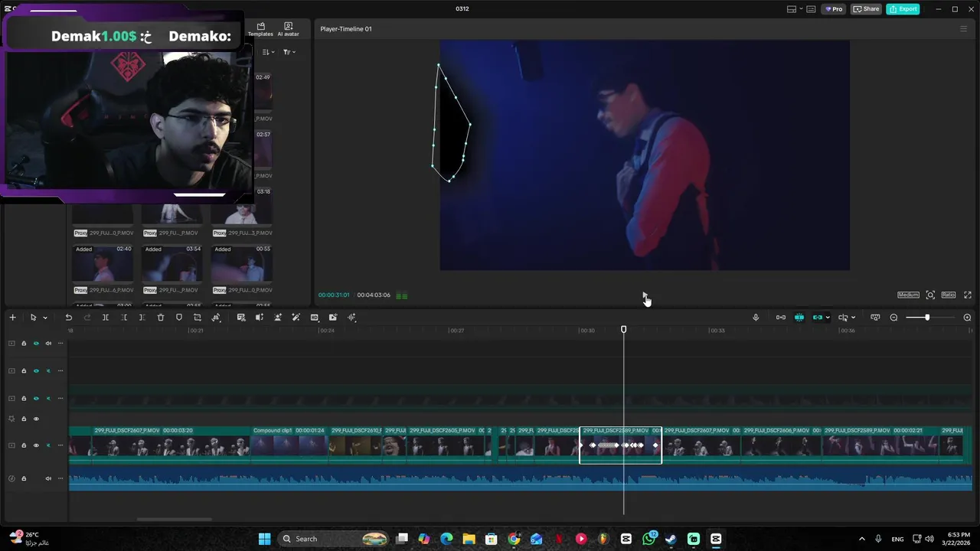
Task: Open the Medium playback quality menu
Action: (x=908, y=295)
